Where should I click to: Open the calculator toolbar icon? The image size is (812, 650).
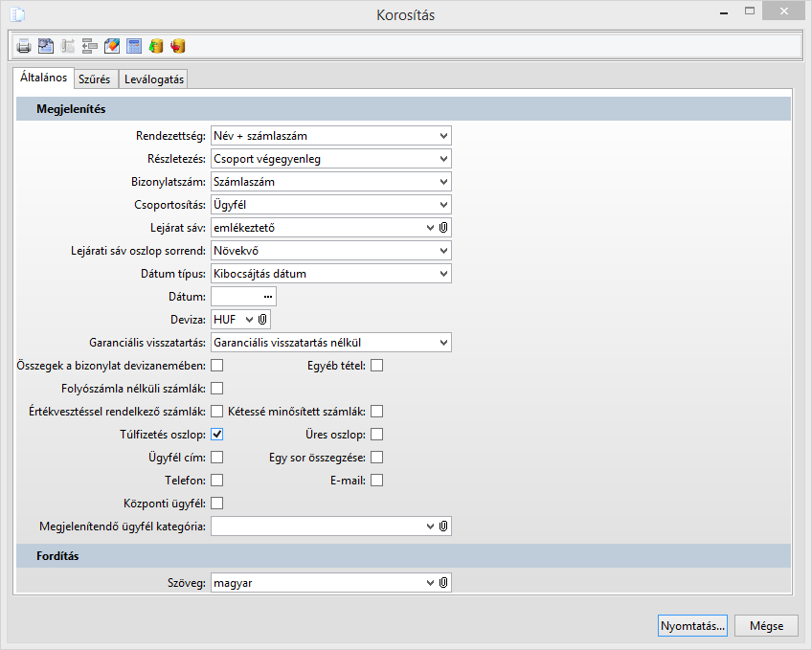tap(134, 45)
